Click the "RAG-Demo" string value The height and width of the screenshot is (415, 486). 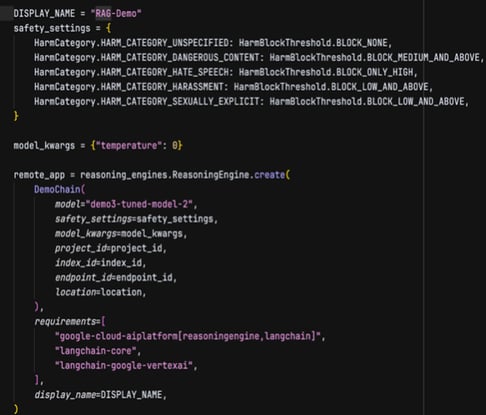point(116,14)
